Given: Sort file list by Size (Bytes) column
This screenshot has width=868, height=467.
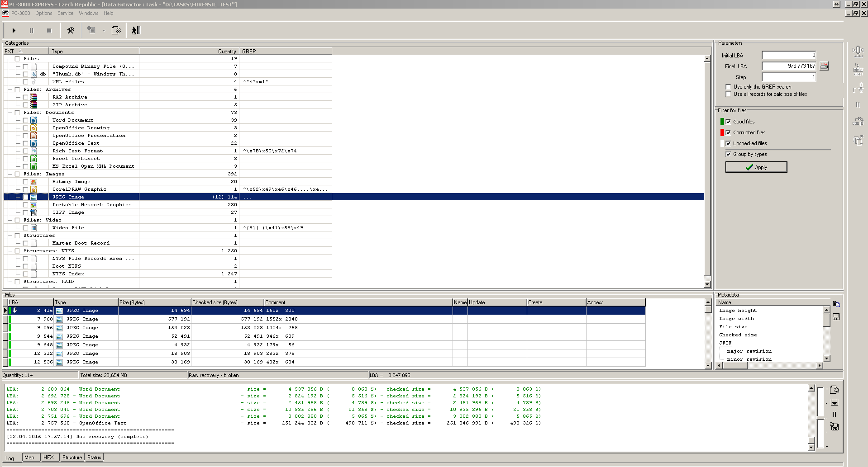Looking at the screenshot, I should click(154, 302).
